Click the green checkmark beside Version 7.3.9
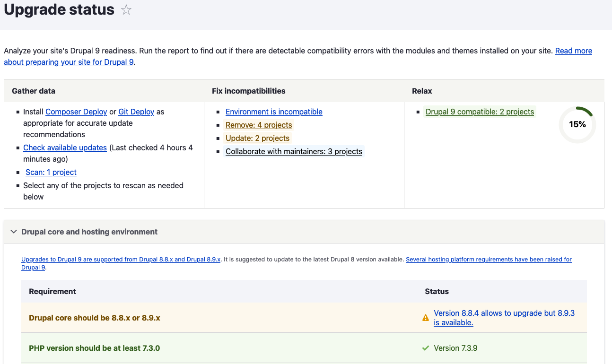 click(426, 348)
